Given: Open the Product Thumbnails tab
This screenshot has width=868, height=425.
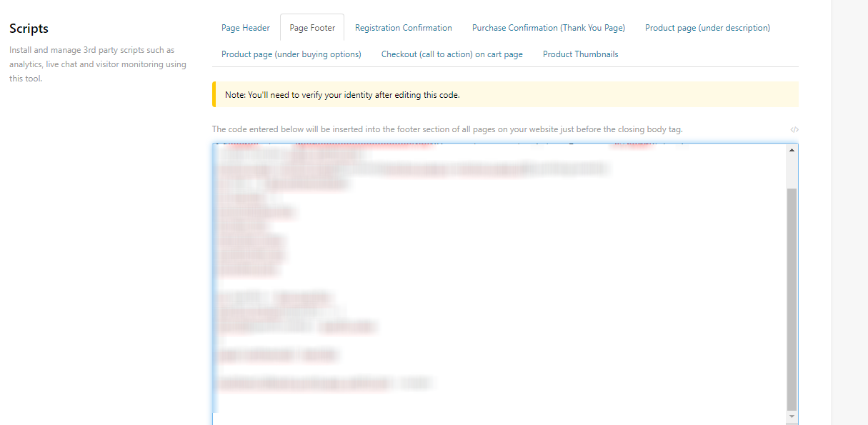Looking at the screenshot, I should click(x=581, y=54).
